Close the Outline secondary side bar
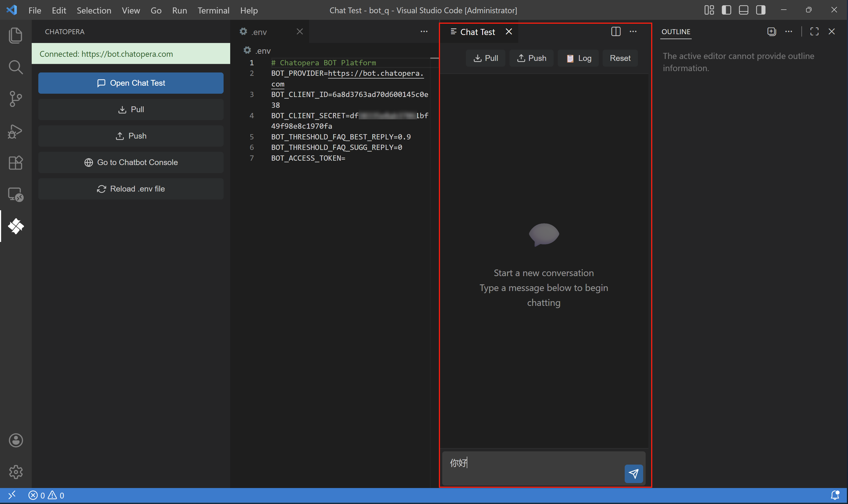This screenshot has width=848, height=504. point(832,32)
